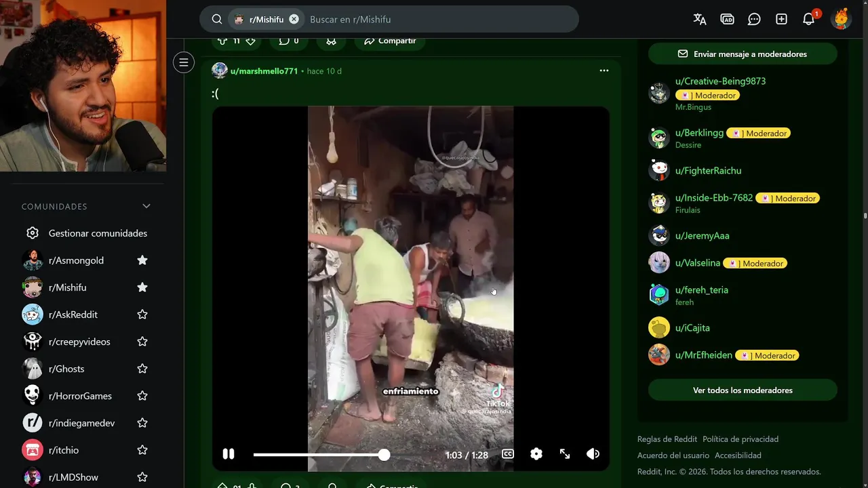Open video settings gear
This screenshot has width=868, height=488.
coord(536,454)
